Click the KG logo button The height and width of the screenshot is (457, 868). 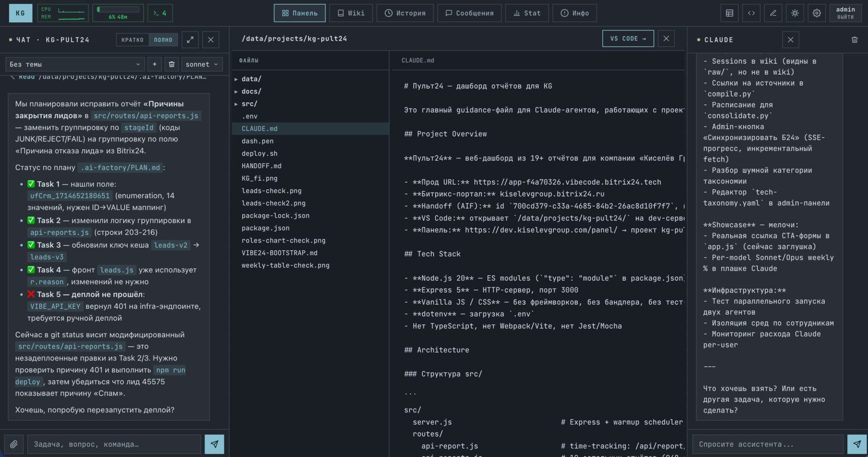(x=20, y=13)
